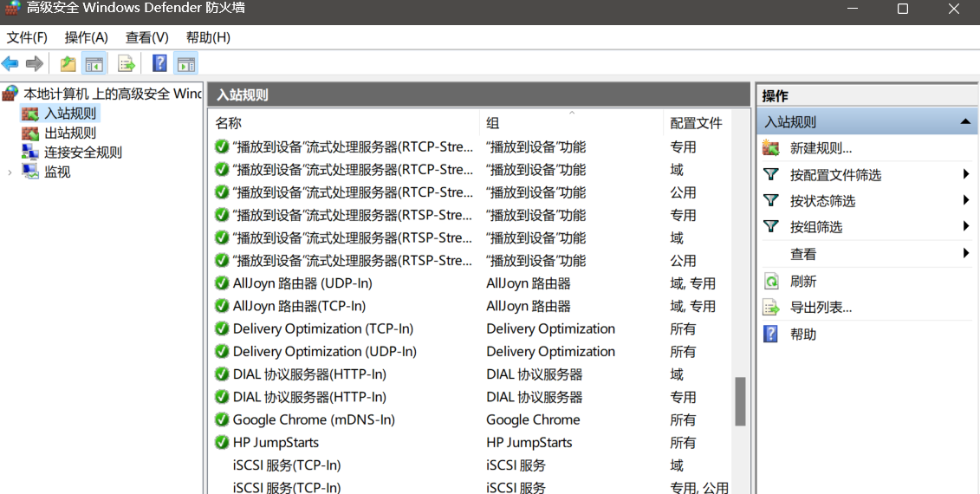Click green check icon of Delivery Optimization (TCP-In)

tap(221, 328)
